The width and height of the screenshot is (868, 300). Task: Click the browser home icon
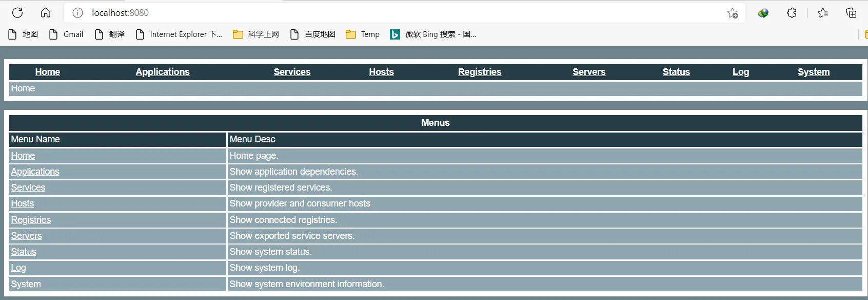coord(46,13)
